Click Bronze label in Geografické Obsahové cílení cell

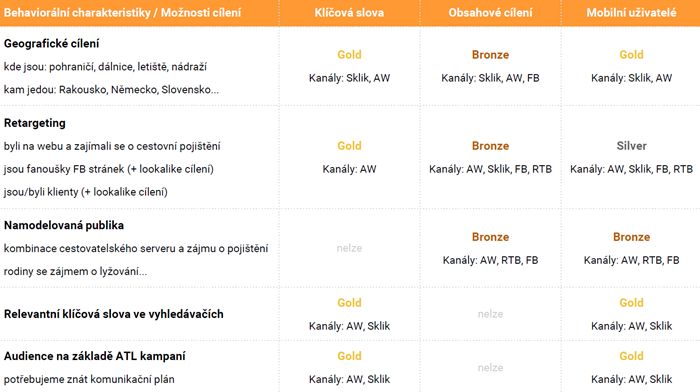point(490,55)
